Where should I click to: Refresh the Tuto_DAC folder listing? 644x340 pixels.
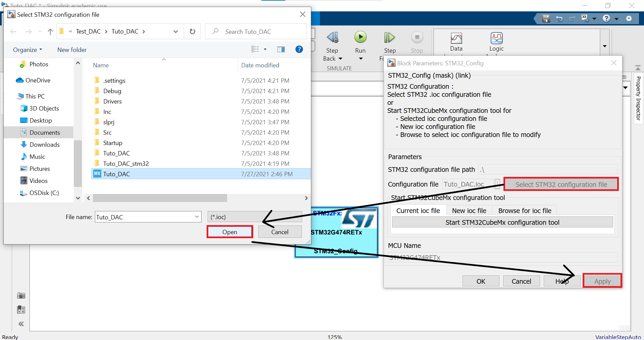pyautogui.click(x=193, y=31)
